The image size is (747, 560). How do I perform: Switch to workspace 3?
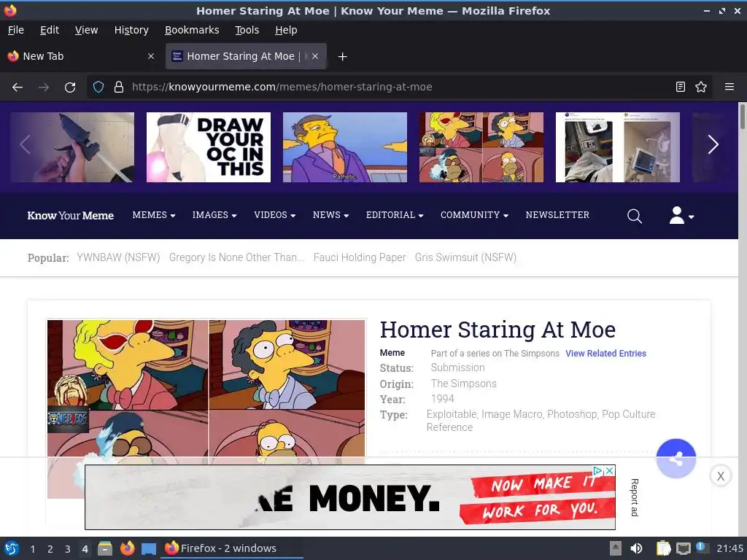(x=68, y=549)
